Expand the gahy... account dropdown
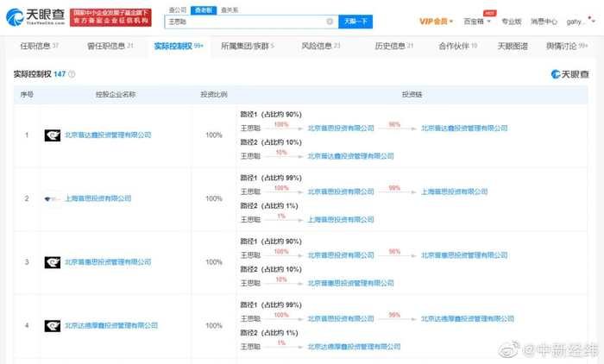Image resolution: width=604 pixels, height=364 pixels. point(581,22)
